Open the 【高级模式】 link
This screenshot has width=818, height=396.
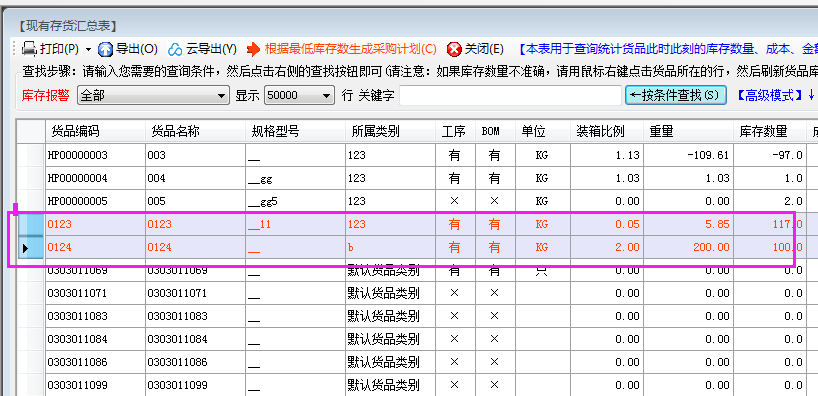pos(770,95)
